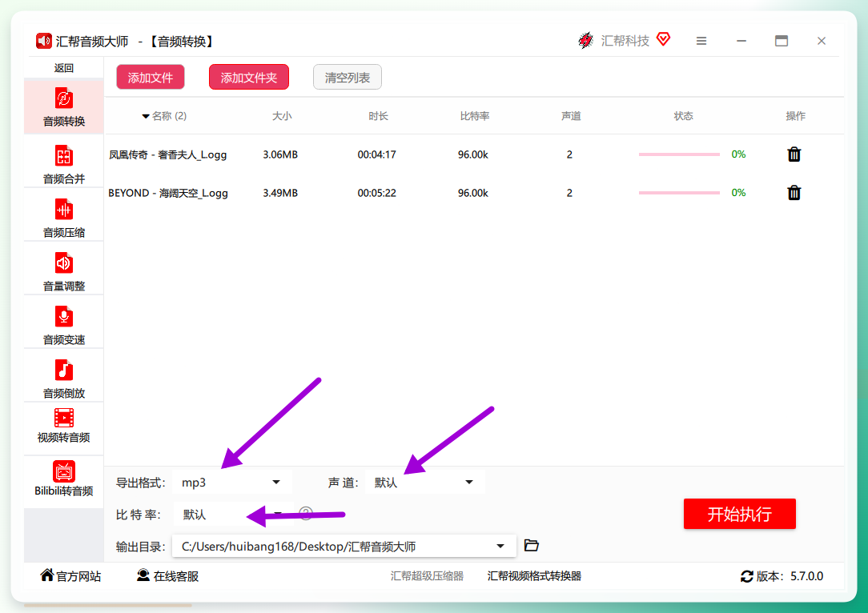
Task: Click the 大小 column header
Action: [282, 116]
